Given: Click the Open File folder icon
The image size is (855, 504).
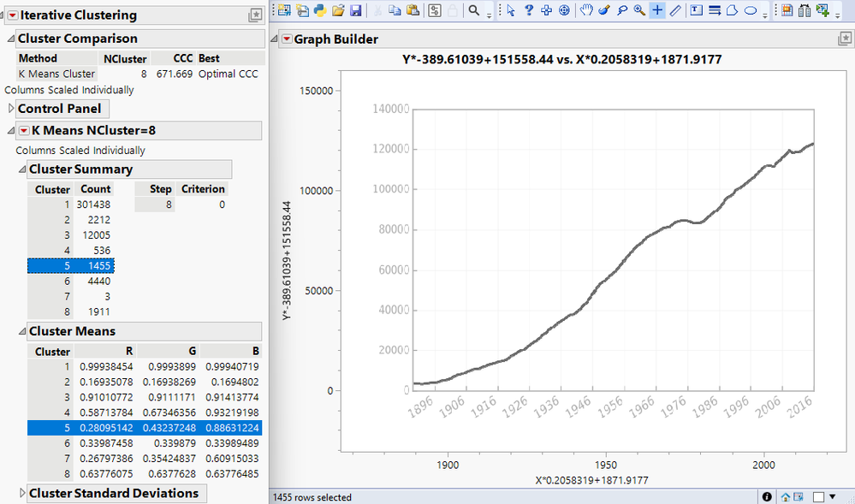Looking at the screenshot, I should pyautogui.click(x=338, y=9).
